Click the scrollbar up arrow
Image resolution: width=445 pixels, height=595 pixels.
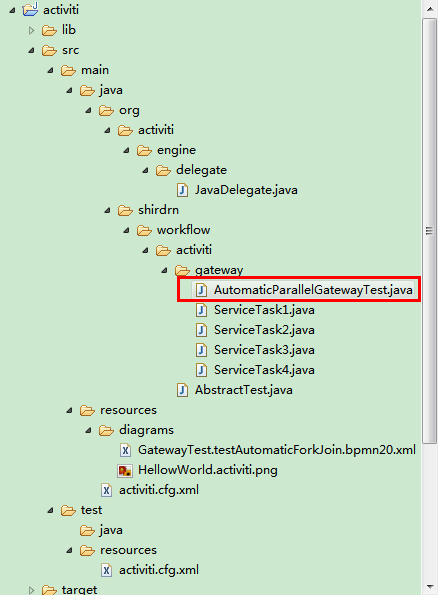pos(430,8)
